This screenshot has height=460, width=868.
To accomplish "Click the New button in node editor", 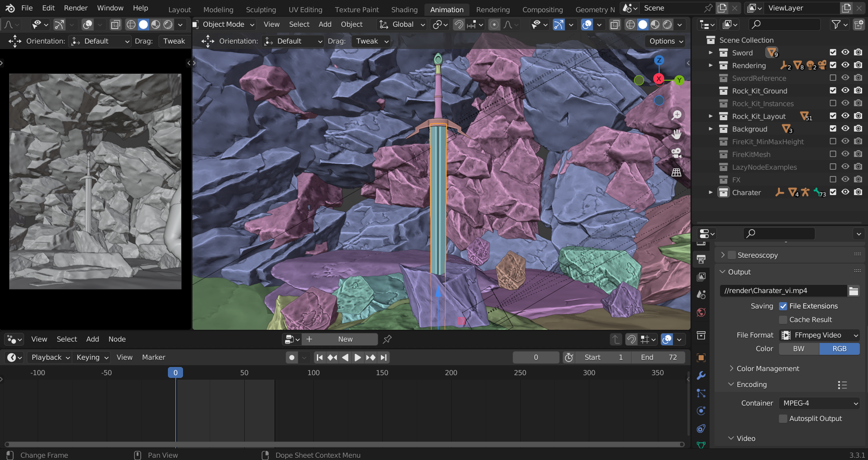I will [x=345, y=339].
